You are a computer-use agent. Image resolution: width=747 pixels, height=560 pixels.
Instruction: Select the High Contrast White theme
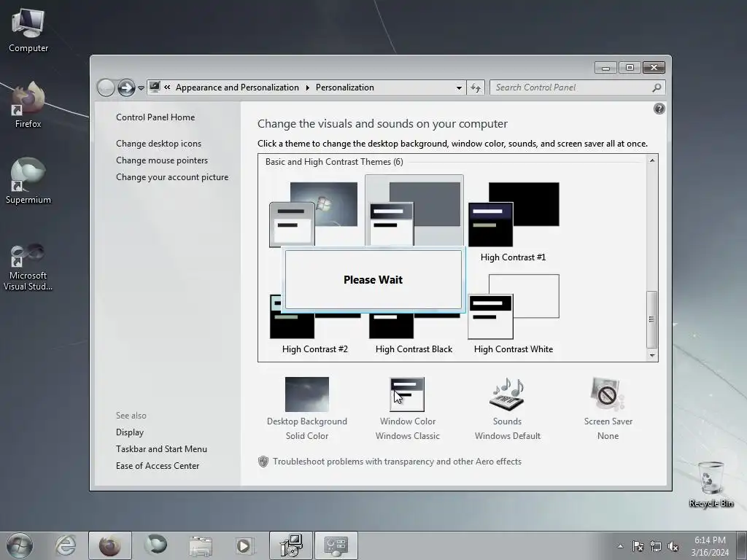(514, 314)
